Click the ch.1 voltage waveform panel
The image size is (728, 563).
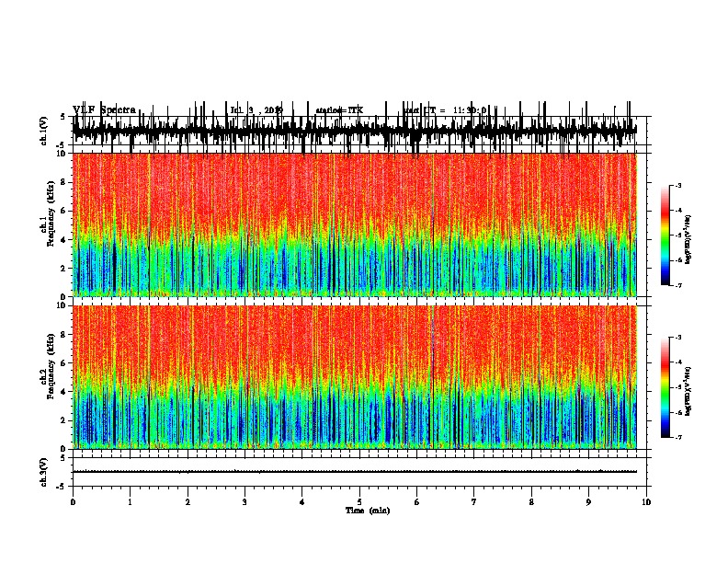[x=358, y=131]
